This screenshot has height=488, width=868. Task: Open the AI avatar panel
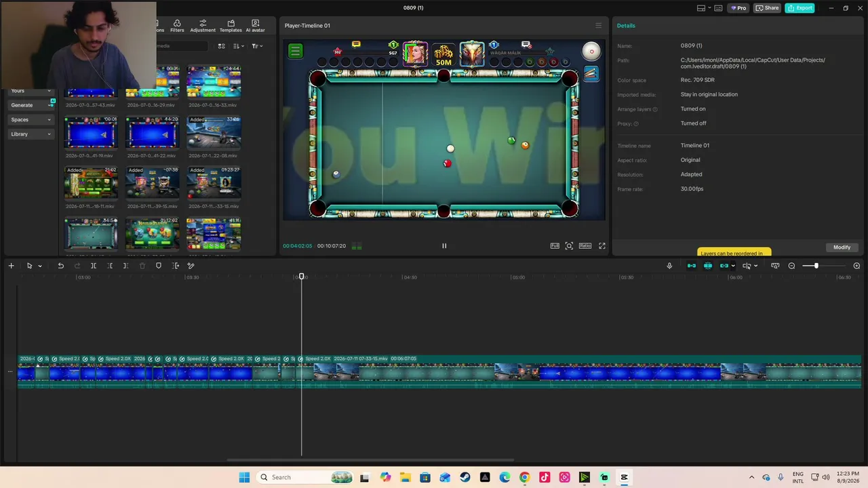pyautogui.click(x=256, y=26)
